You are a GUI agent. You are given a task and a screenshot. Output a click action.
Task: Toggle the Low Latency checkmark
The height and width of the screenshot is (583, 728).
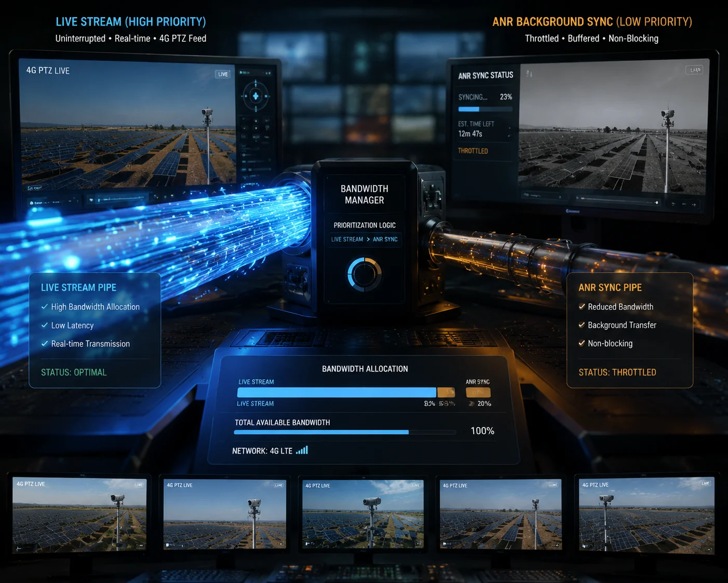pos(45,325)
